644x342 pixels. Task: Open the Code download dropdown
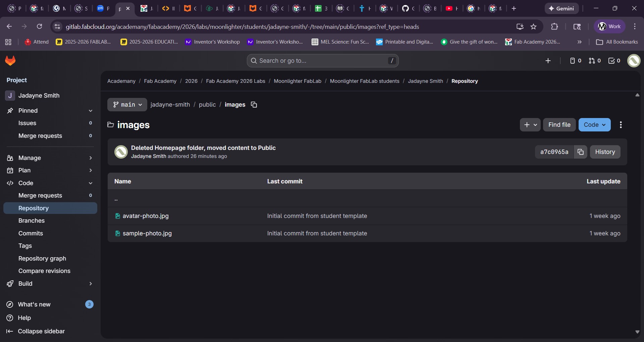point(594,125)
